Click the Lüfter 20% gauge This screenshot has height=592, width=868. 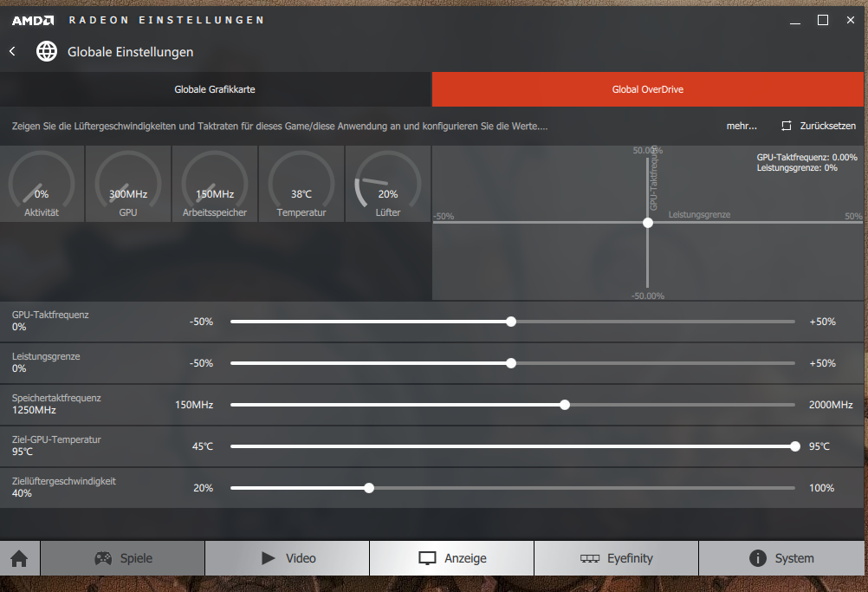(x=387, y=184)
